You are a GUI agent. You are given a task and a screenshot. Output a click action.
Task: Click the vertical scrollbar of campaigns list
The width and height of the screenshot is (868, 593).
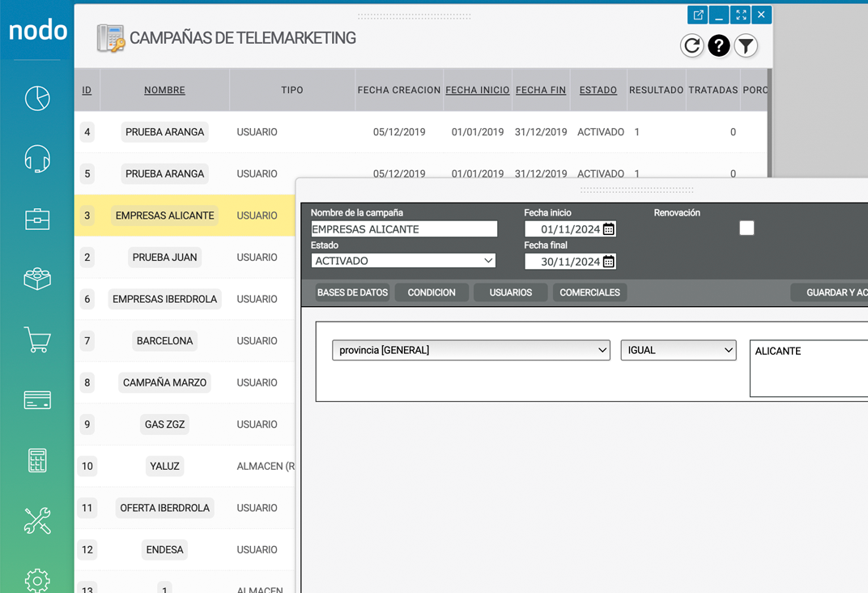[x=769, y=123]
